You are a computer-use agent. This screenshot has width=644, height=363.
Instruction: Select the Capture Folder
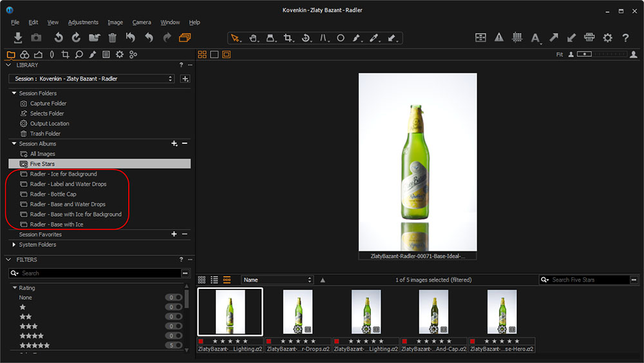tap(48, 104)
